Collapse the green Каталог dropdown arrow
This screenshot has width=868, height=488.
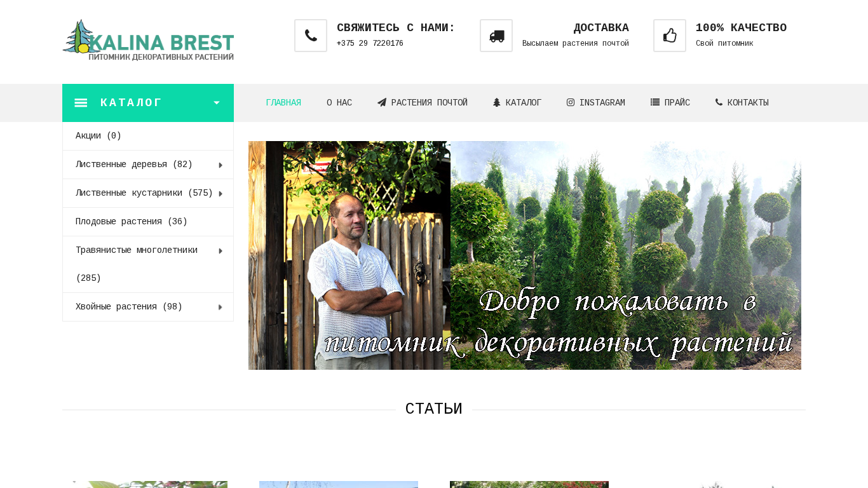(x=217, y=103)
